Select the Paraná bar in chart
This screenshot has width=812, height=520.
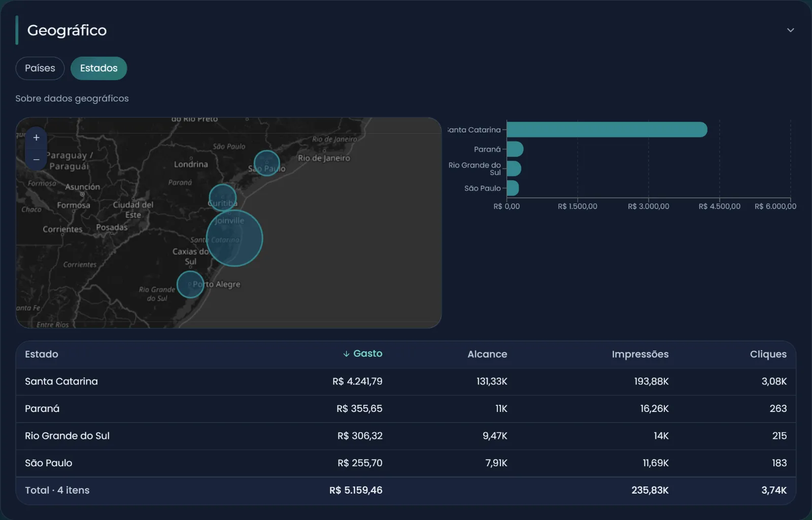[x=515, y=149]
